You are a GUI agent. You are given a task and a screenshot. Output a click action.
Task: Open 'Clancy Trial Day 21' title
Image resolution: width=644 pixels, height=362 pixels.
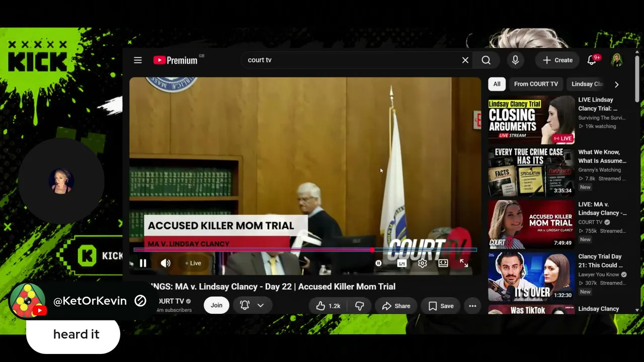coord(600,261)
